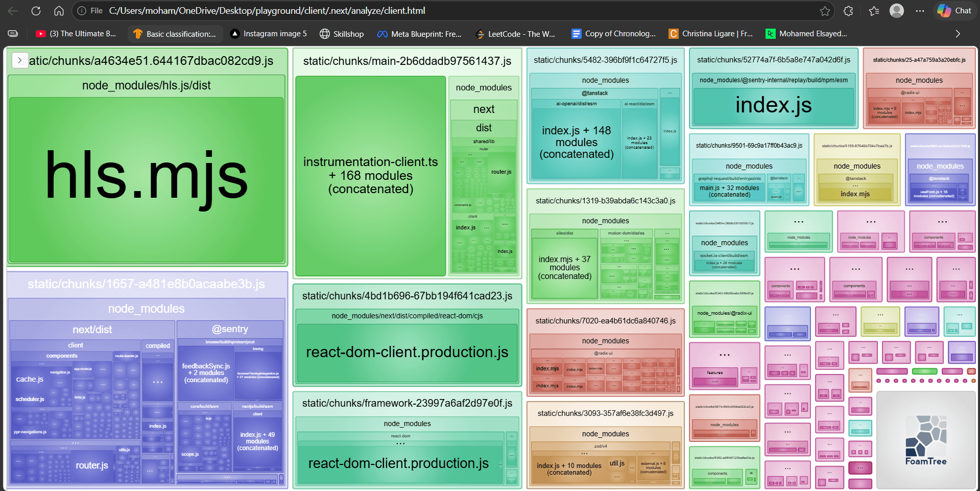The width and height of the screenshot is (980, 491).
Task: Select util.js in zod/v4 group
Action: (617, 463)
